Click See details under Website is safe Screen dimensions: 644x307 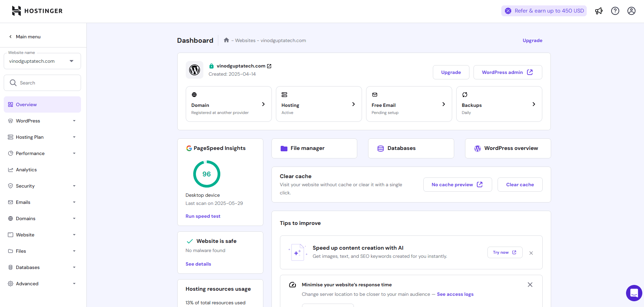(198, 264)
